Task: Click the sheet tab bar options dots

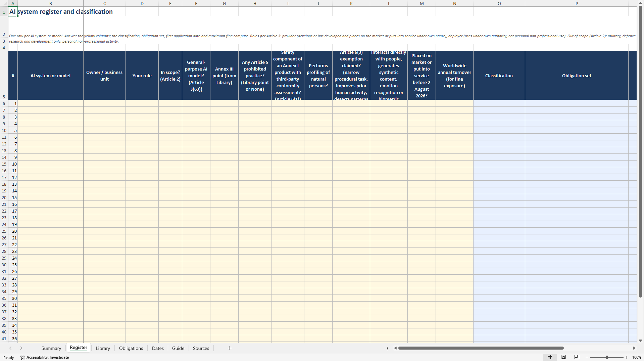Action: point(387,348)
